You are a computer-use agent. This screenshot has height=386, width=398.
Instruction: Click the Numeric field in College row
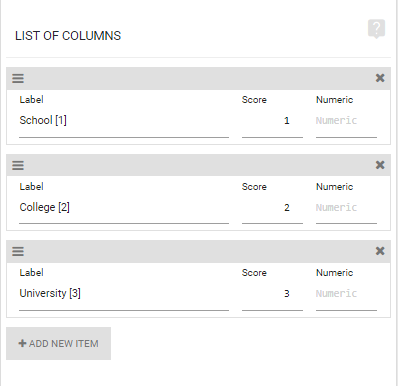point(346,207)
